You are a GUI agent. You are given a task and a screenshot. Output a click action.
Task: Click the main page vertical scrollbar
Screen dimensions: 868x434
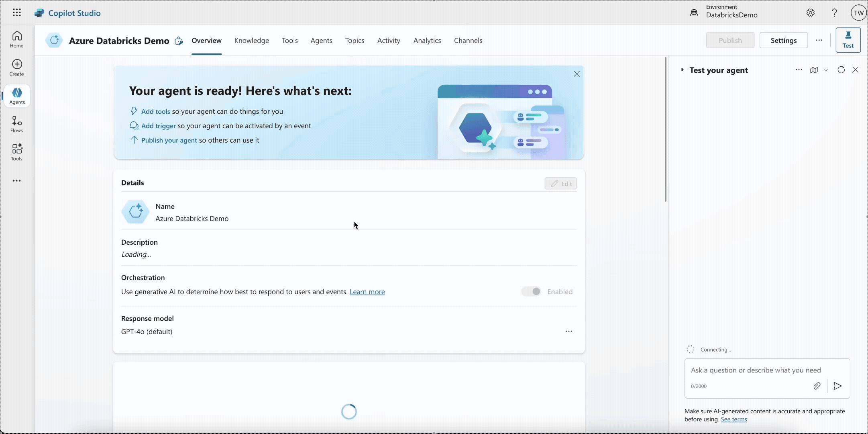(665, 129)
